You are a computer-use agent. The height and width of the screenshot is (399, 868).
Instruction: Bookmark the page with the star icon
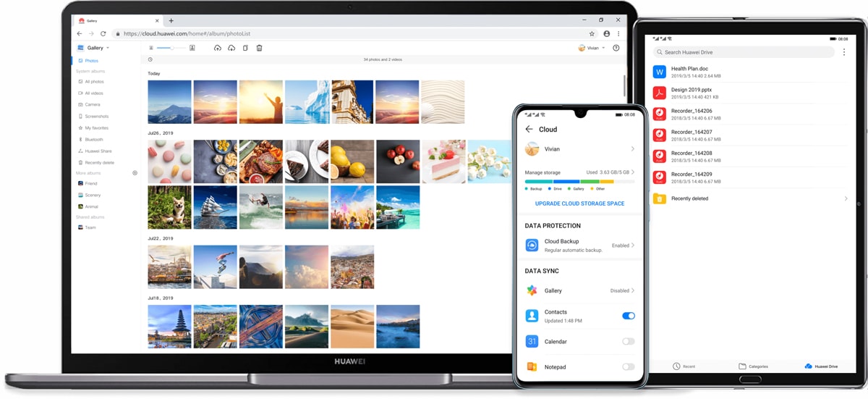coord(592,33)
